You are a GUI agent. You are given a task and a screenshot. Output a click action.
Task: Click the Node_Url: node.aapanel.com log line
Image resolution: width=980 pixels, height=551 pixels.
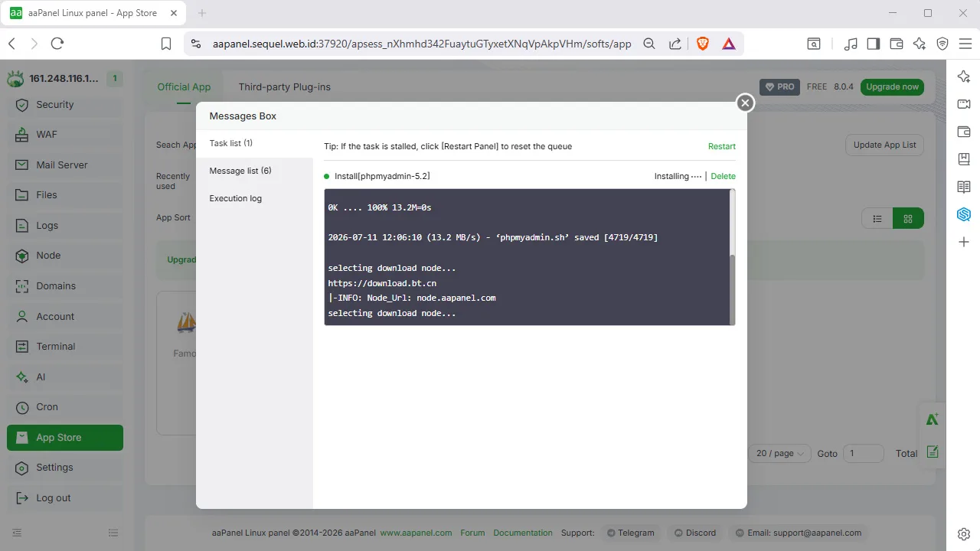click(x=412, y=298)
